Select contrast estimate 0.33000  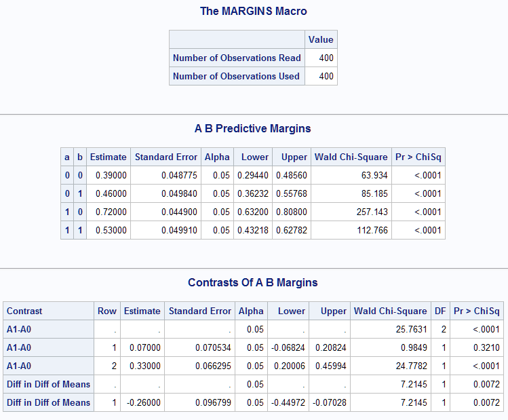coord(145,366)
